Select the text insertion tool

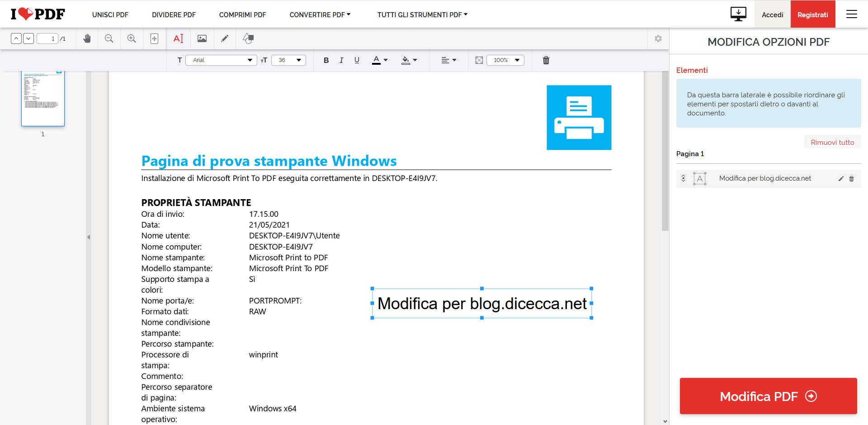tap(179, 38)
